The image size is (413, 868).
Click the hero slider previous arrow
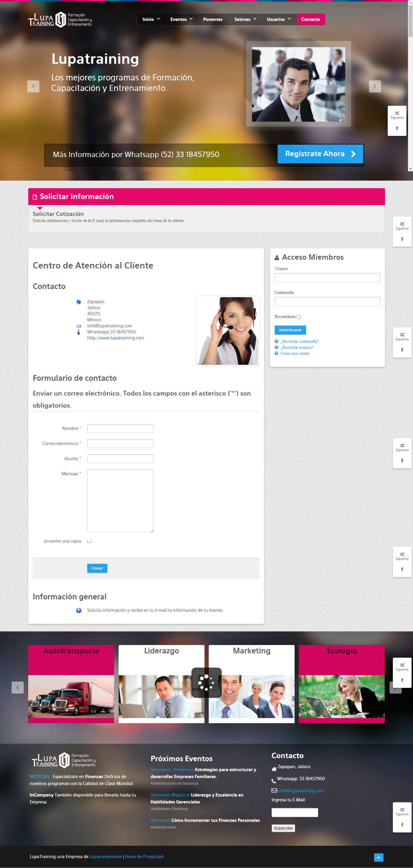click(x=33, y=86)
